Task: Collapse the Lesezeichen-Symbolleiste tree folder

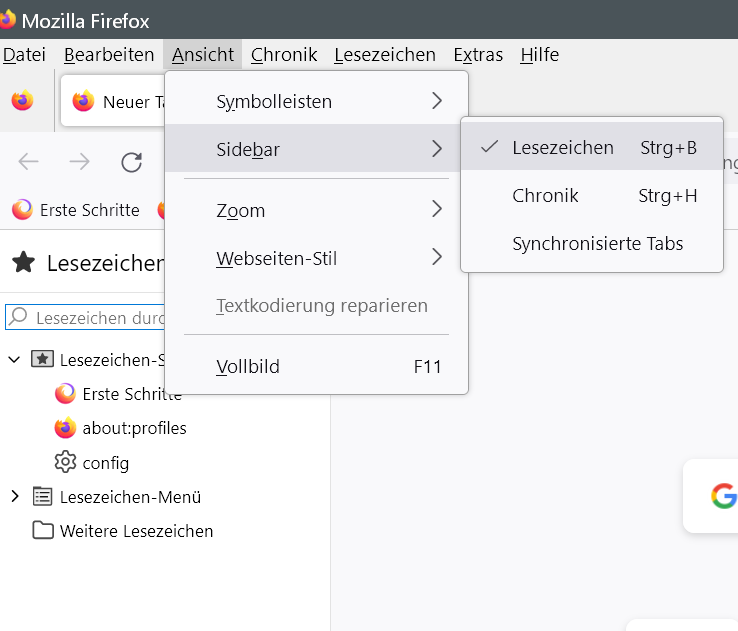Action: point(15,359)
